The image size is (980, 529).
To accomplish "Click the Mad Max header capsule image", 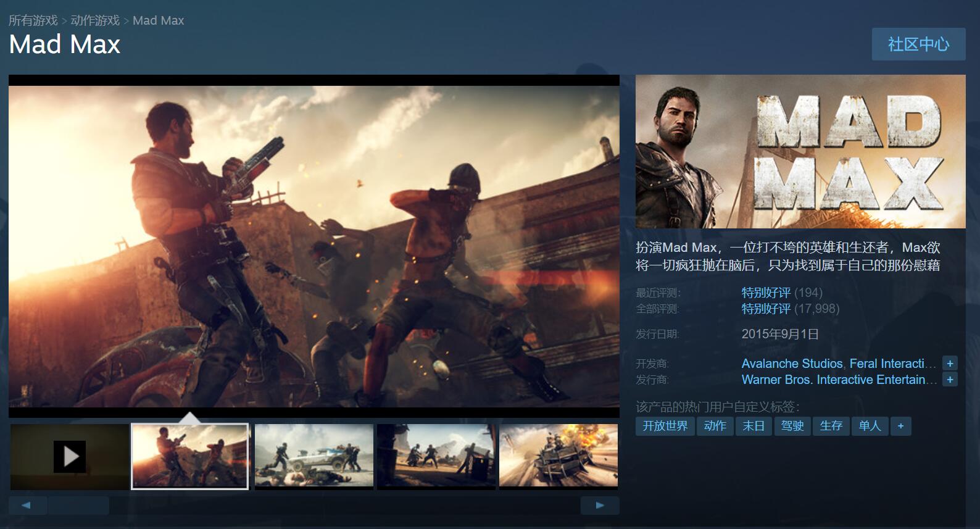I will point(800,151).
